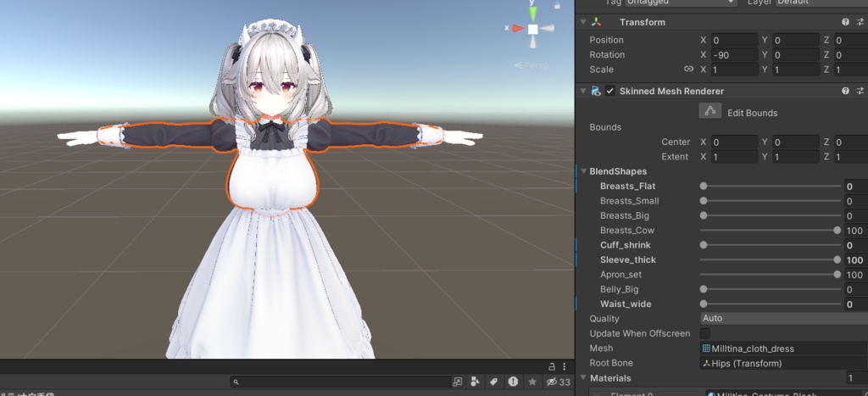Click the green Y axis cone on scene gizmo
Viewport: 868px width, 396px height.
coord(532,14)
